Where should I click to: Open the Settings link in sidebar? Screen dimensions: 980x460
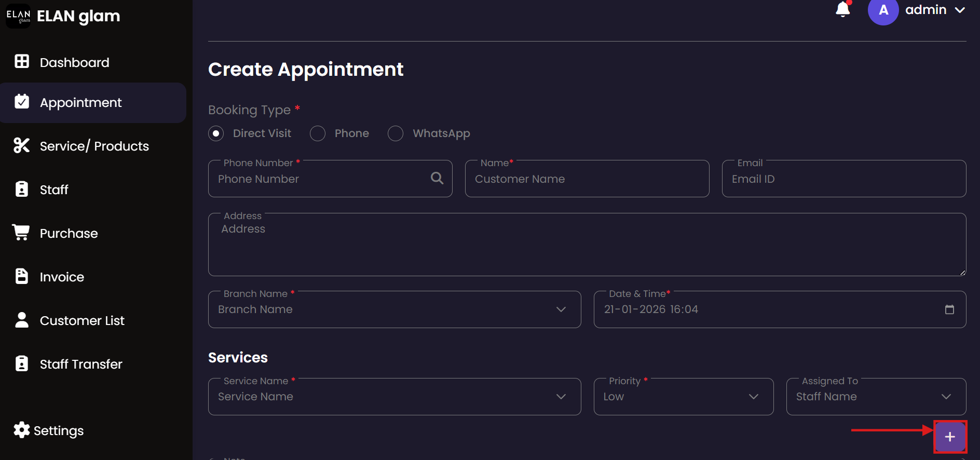pyautogui.click(x=58, y=430)
